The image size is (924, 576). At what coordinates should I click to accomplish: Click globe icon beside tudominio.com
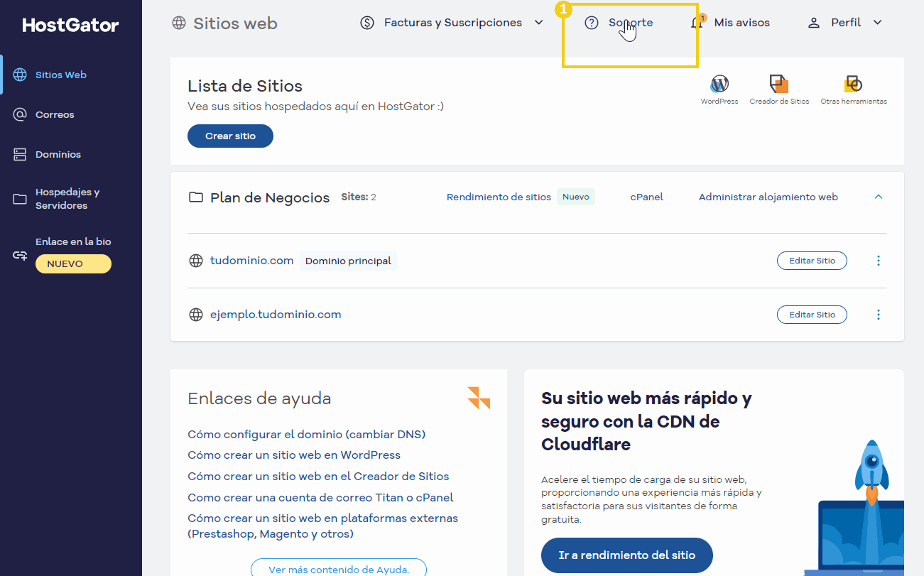[x=196, y=261]
